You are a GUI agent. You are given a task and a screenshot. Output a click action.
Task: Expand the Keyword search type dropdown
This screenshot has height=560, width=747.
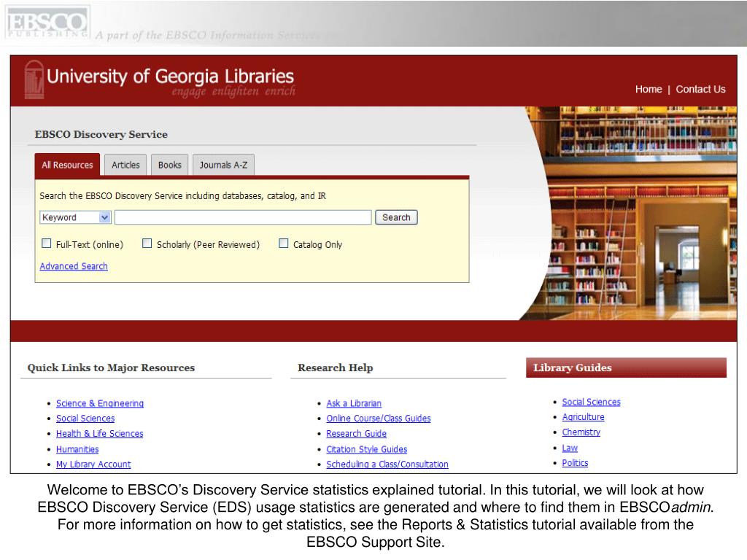(75, 217)
